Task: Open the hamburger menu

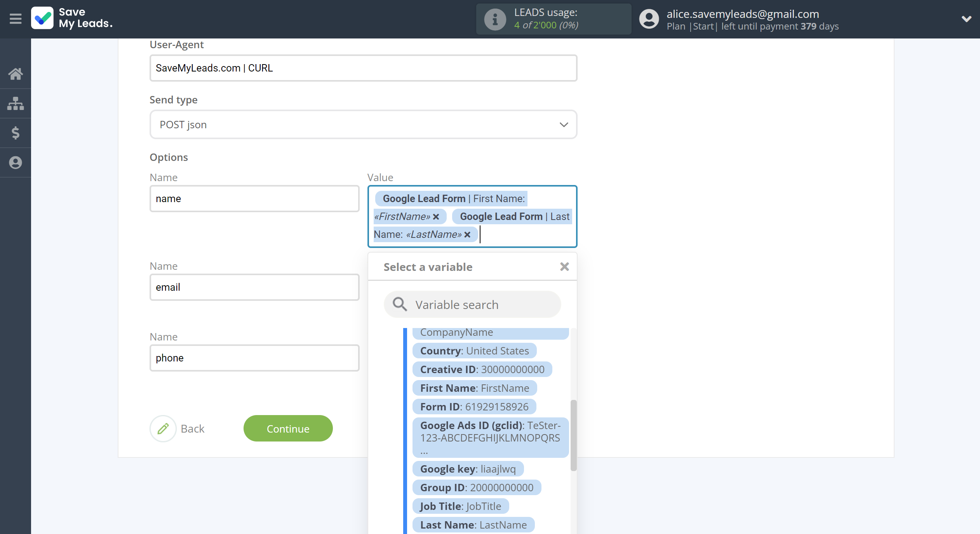Action: click(16, 19)
